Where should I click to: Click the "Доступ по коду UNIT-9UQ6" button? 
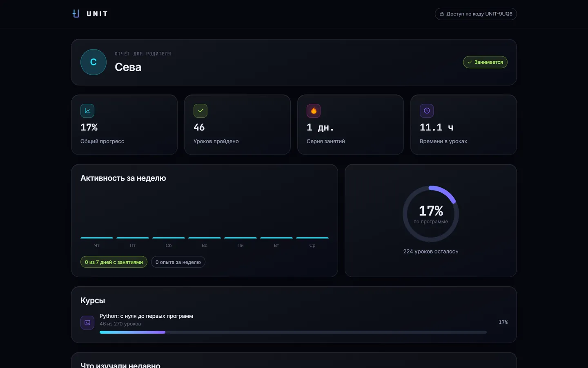pos(476,14)
